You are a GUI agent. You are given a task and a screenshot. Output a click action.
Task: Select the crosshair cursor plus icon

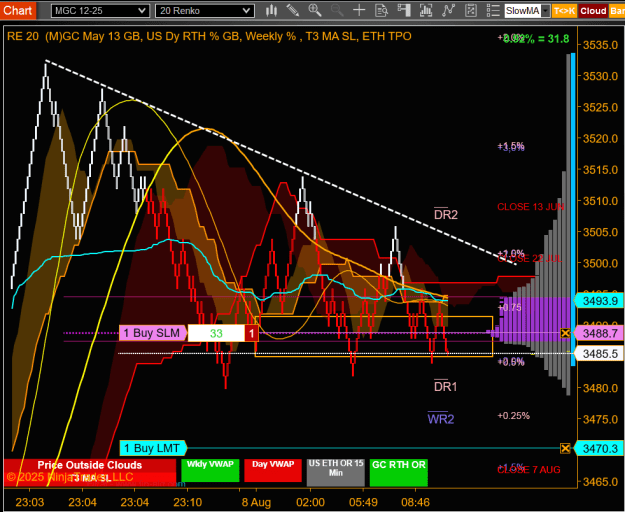[359, 11]
